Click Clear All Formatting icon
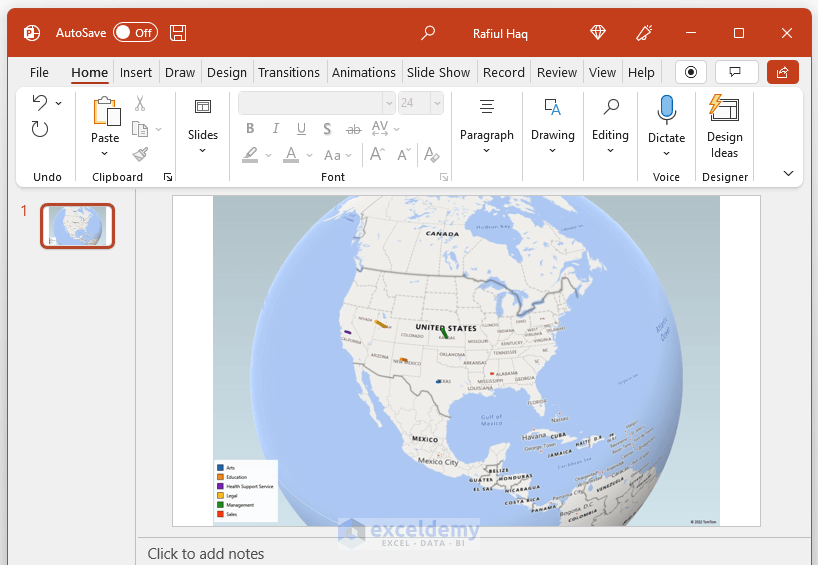Screen dimensions: 818x565 tap(431, 154)
